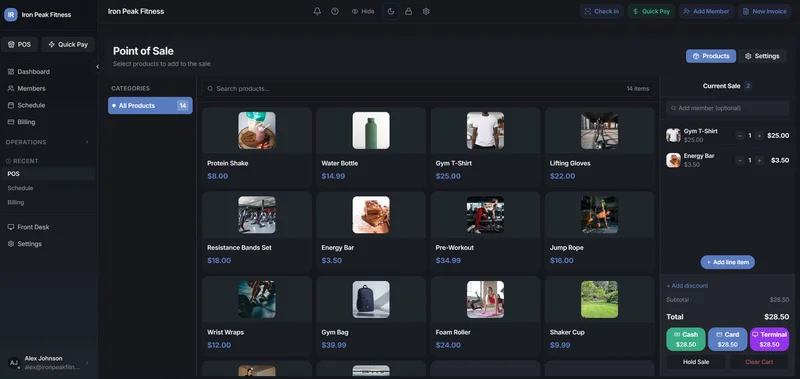The image size is (800, 379).
Task: Click Clear Cart button
Action: tap(759, 362)
